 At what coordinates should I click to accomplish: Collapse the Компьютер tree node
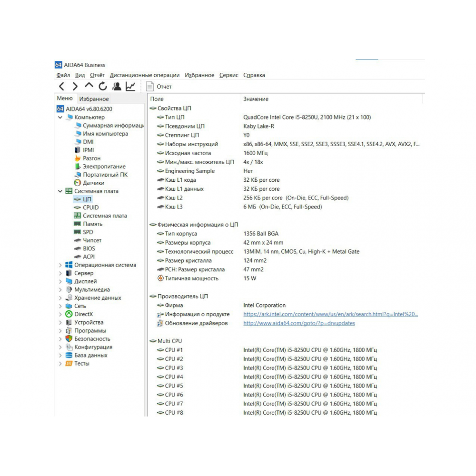click(x=60, y=117)
